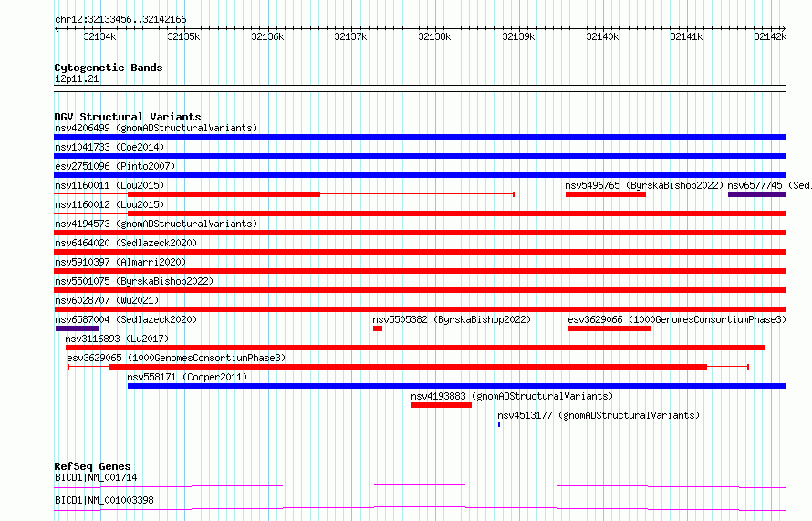The image size is (812, 521).
Task: Select variant esv2751096 (Pinto2007) label
Action: point(115,166)
